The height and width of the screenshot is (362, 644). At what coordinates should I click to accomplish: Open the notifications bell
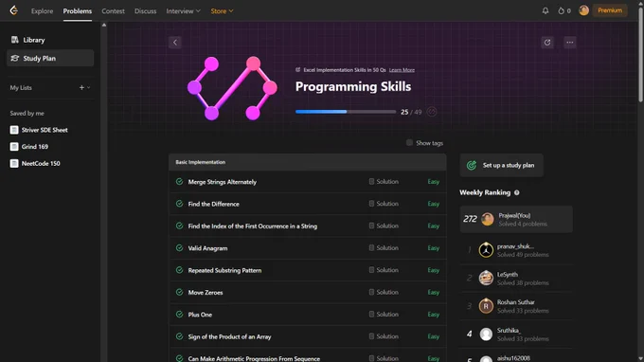click(545, 10)
